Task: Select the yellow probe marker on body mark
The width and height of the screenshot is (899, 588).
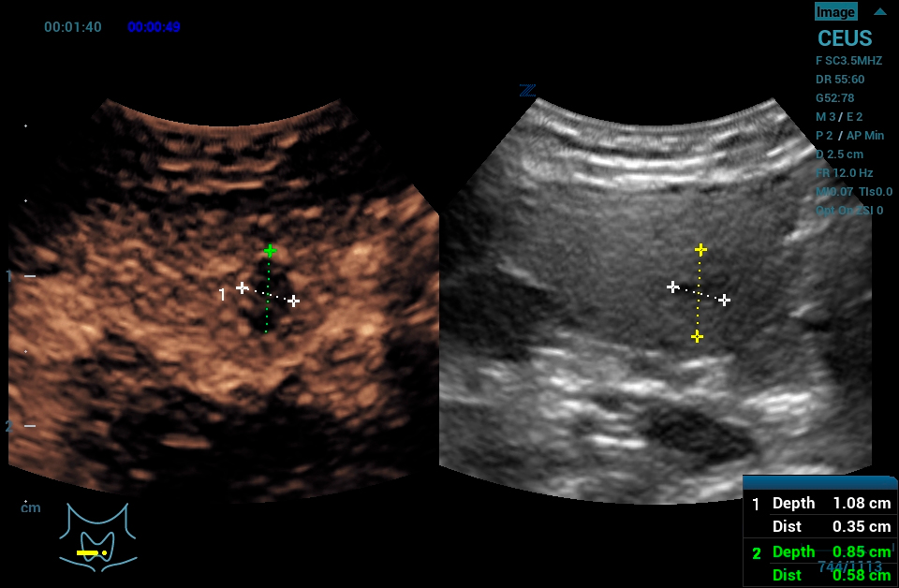Action: (x=90, y=553)
